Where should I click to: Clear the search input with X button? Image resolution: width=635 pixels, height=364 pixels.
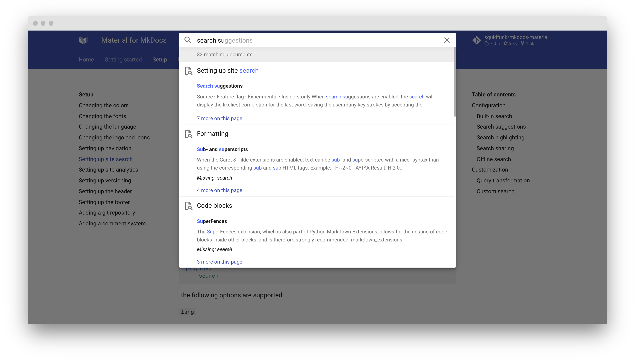pos(447,40)
